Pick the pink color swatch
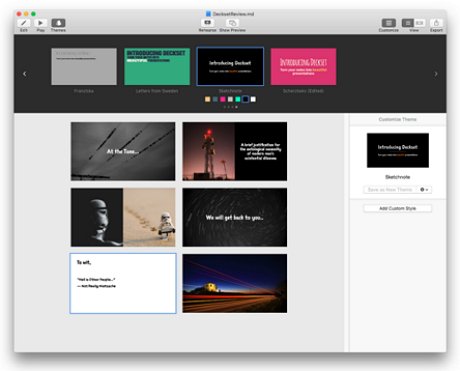Image resolution: width=460 pixels, height=371 pixels. click(223, 99)
